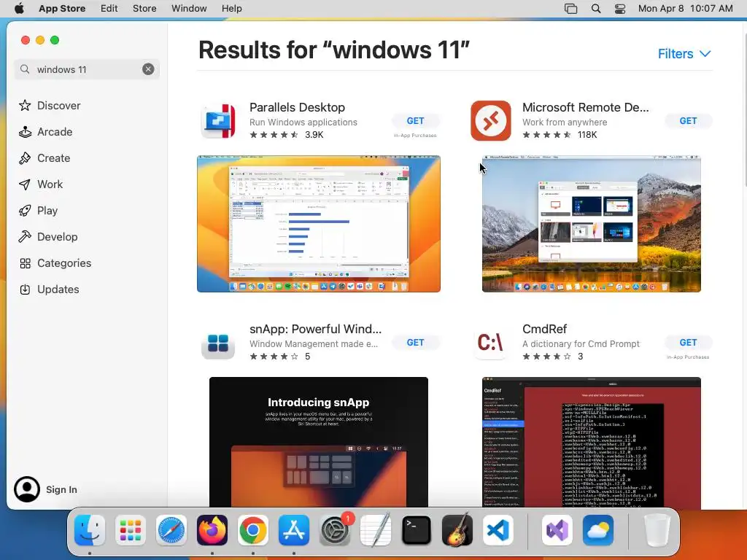Open the Arcade section
The height and width of the screenshot is (560, 747).
click(x=46, y=131)
